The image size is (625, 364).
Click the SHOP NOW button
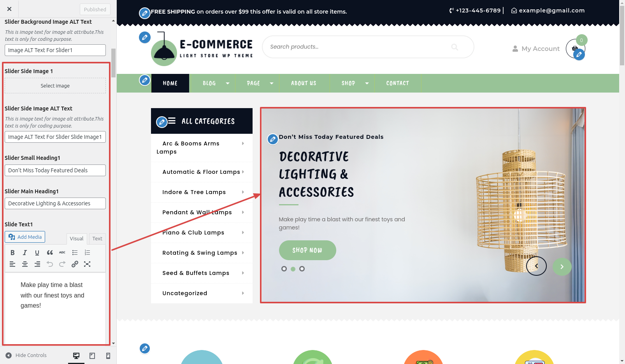pos(307,250)
